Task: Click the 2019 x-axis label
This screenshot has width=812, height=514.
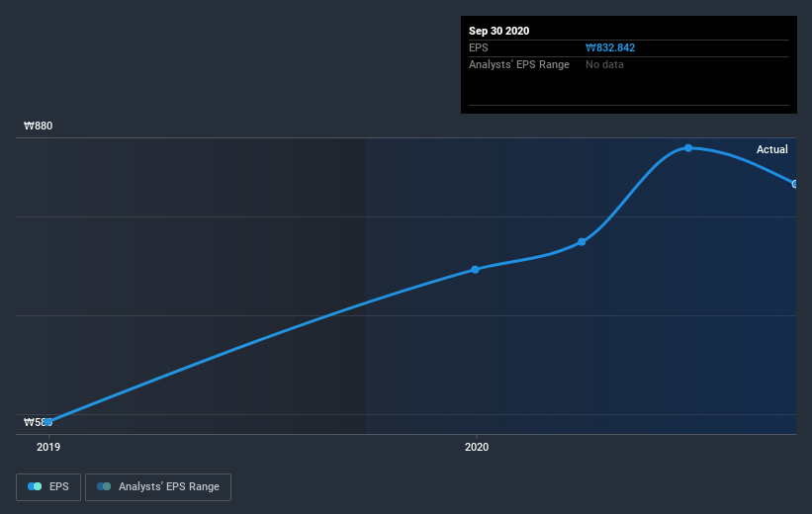Action: coord(48,447)
